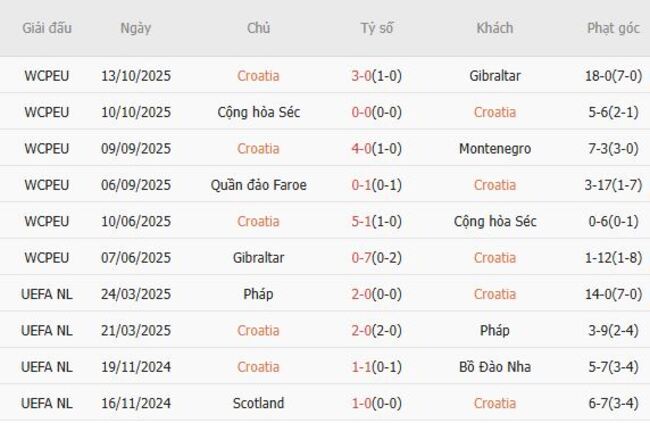650x423 pixels.
Task: Click Pháp away team on 21/03/2025 row
Action: pos(494,330)
